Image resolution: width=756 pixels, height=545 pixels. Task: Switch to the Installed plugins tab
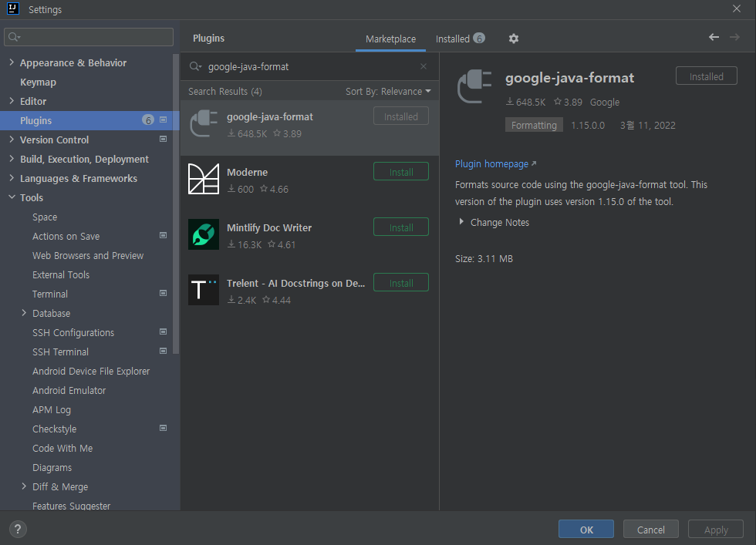[454, 38]
